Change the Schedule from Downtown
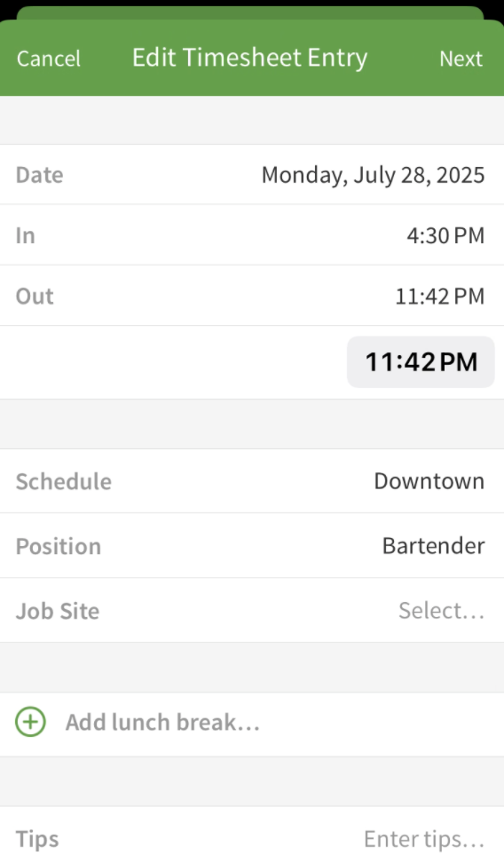 [252, 481]
